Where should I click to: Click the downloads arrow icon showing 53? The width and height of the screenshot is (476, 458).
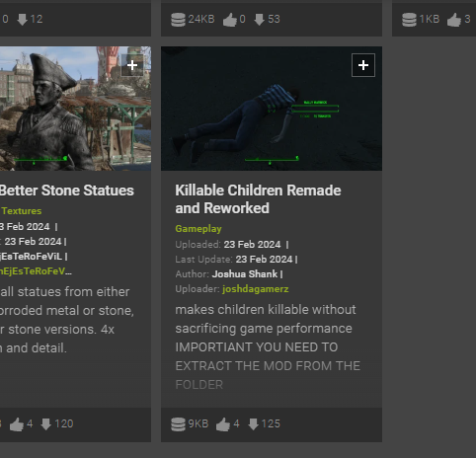click(x=260, y=20)
